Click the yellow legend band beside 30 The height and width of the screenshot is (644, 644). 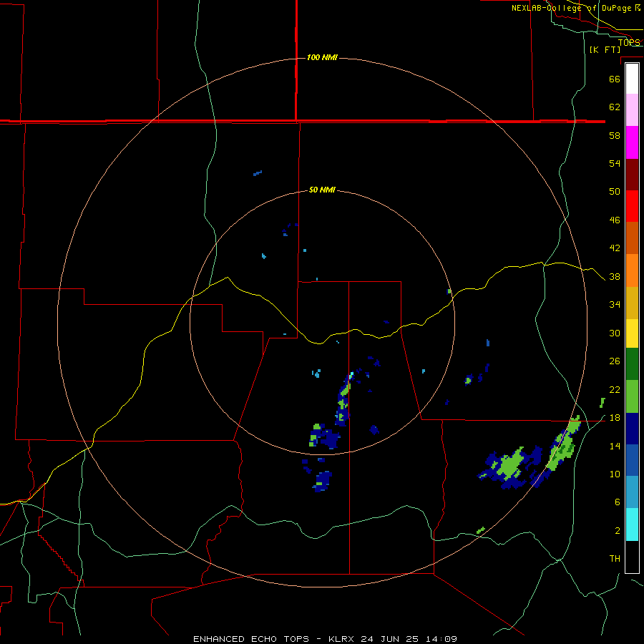[x=632, y=333]
